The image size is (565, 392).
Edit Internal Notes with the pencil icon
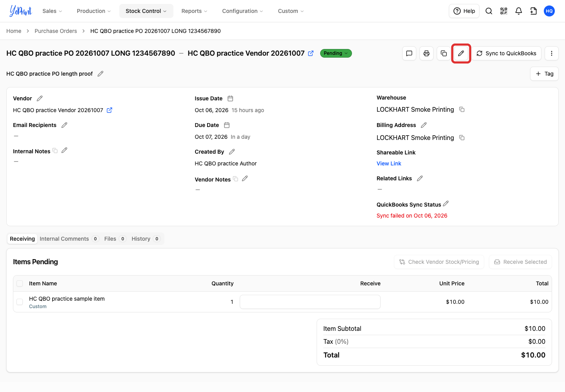click(64, 150)
